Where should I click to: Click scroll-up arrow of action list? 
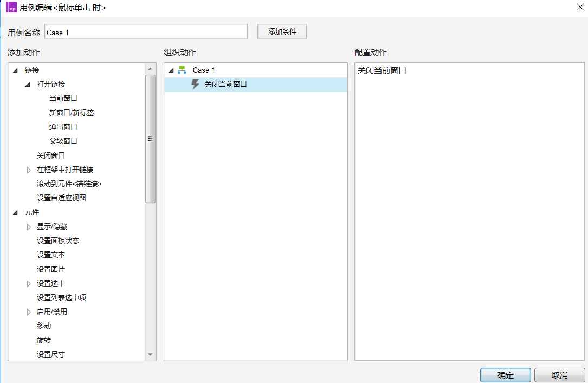150,69
